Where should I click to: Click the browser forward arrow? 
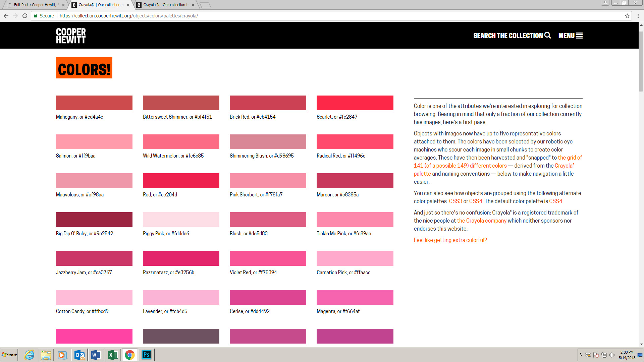pos(15,16)
